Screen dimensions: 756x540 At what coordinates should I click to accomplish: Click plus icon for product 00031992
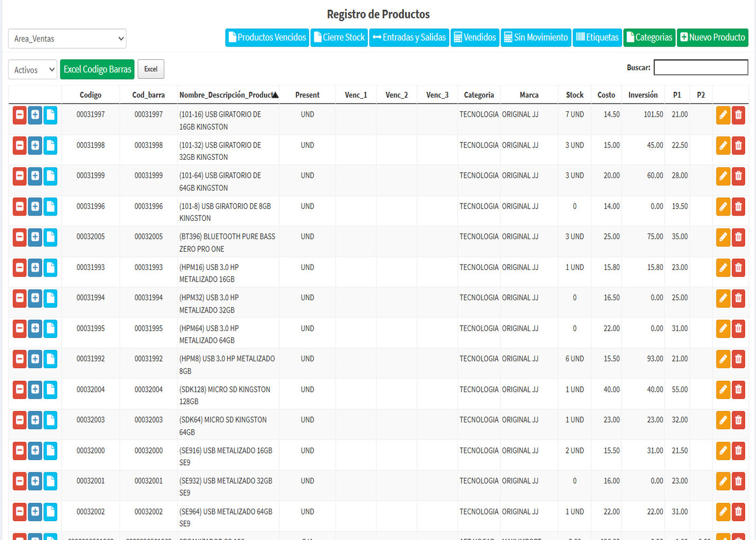(35, 359)
